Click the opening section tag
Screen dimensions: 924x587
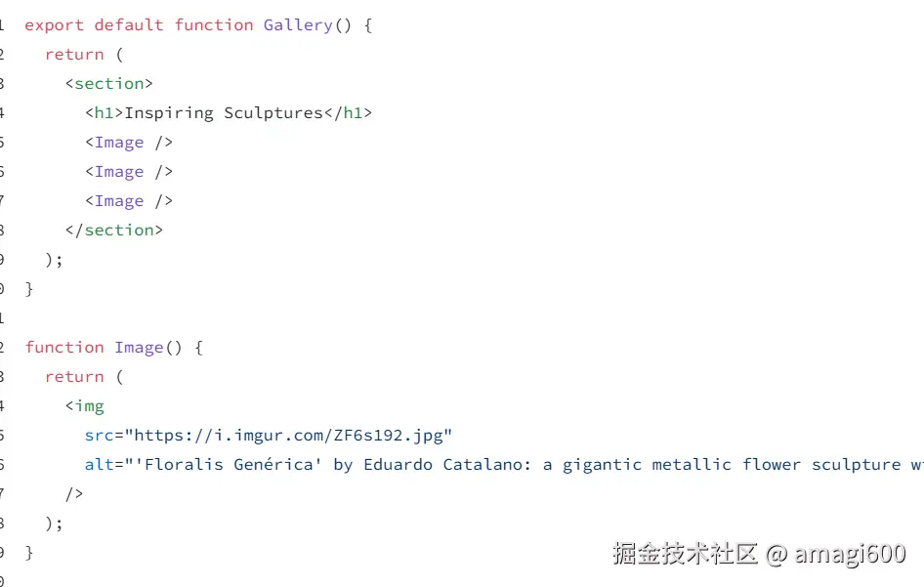pyautogui.click(x=109, y=84)
